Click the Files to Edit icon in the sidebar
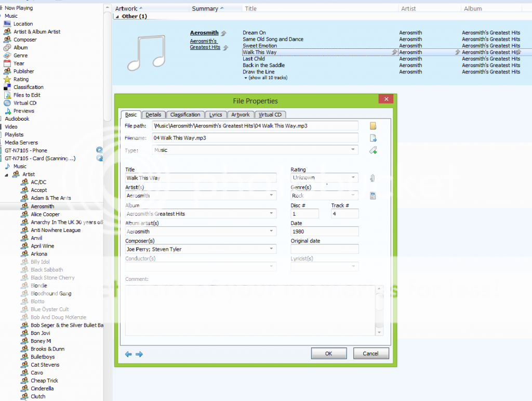 pos(7,95)
